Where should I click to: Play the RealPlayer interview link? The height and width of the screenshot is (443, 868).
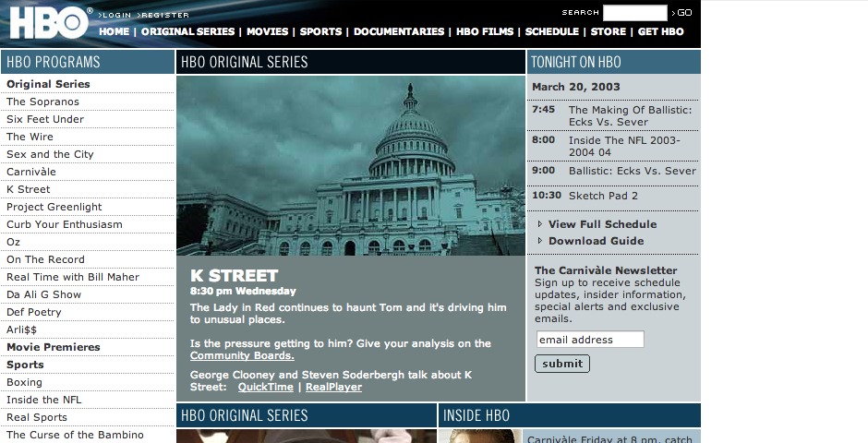coord(333,387)
